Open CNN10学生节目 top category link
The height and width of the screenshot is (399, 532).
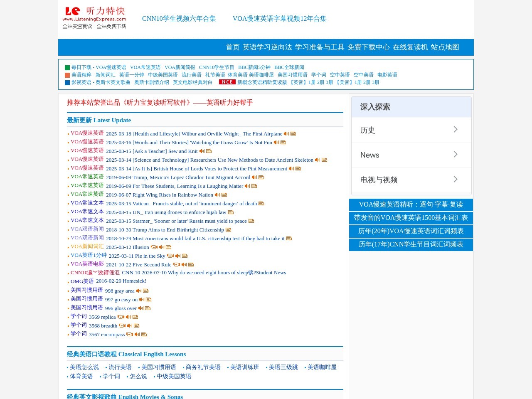coord(217,67)
